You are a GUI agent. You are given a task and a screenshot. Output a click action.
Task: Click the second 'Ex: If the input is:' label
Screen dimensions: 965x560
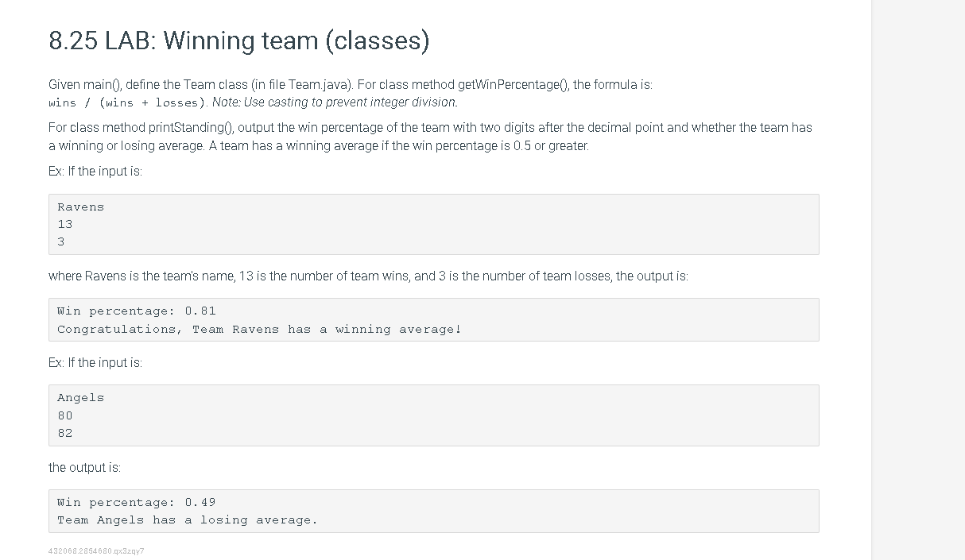(x=95, y=362)
